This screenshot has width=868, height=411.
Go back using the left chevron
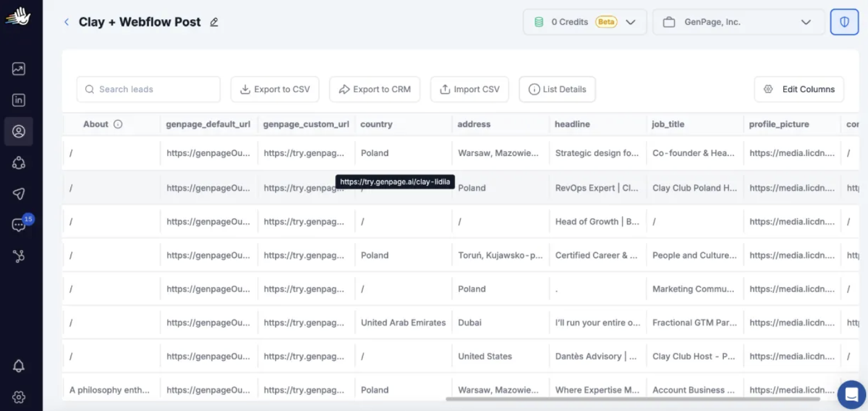coord(66,22)
